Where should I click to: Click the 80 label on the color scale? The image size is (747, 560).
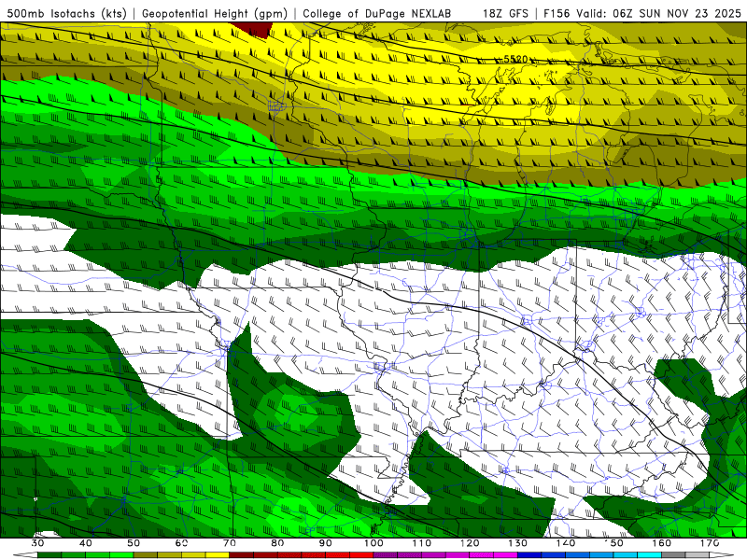click(x=277, y=543)
